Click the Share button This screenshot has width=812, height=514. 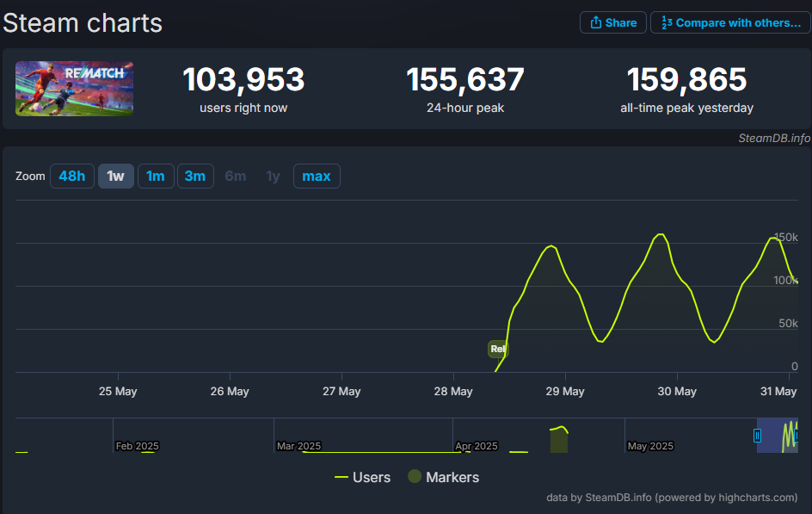(613, 22)
